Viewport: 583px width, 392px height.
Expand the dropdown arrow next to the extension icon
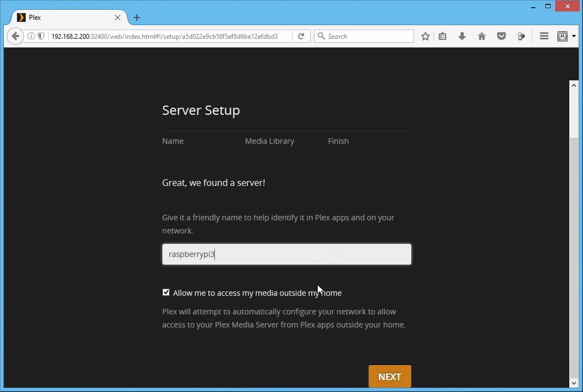coord(574,36)
